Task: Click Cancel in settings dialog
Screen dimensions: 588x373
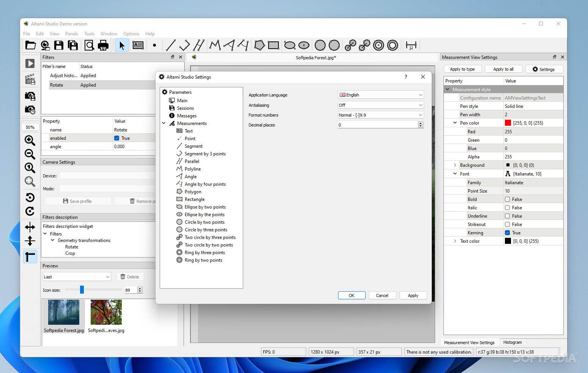Action: coord(382,296)
